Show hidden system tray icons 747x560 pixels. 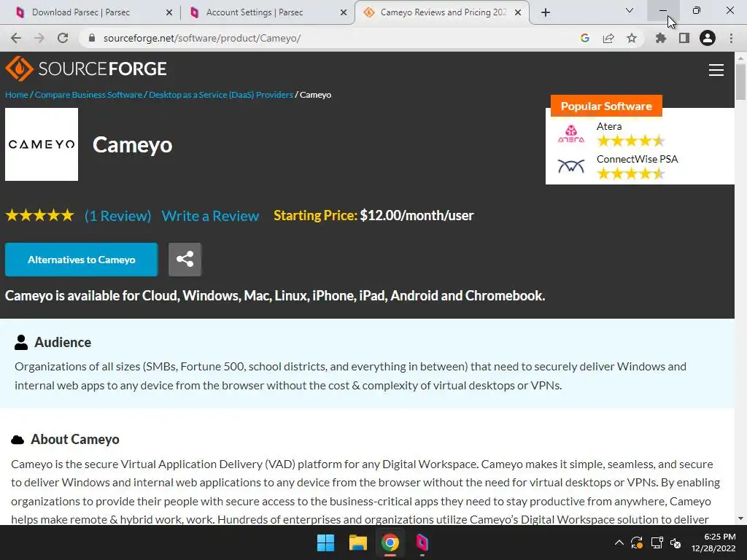tap(619, 542)
